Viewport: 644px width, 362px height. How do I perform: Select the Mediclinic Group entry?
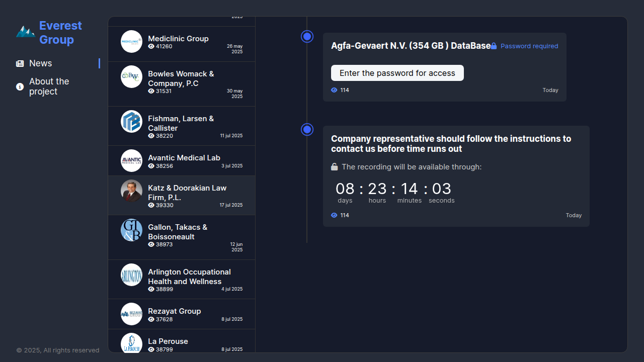point(178,39)
